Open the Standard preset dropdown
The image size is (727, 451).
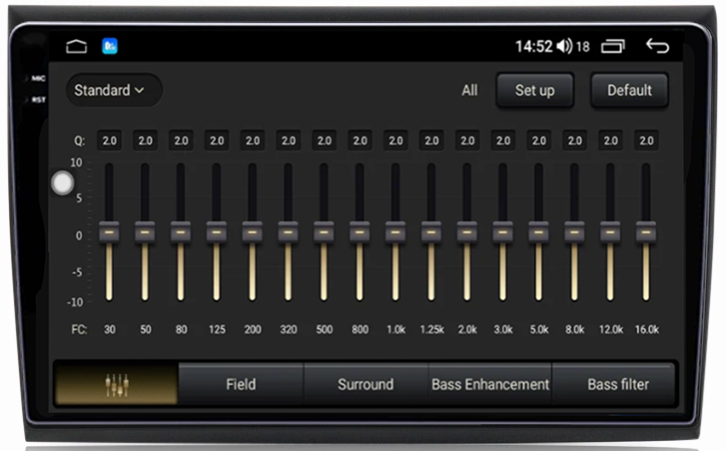coord(114,90)
